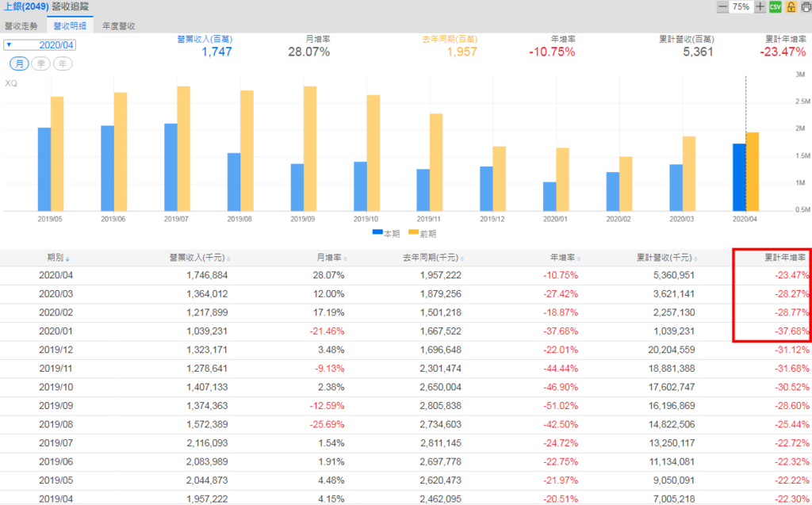Select the blue 2020/01 current-period bar

coord(550,197)
